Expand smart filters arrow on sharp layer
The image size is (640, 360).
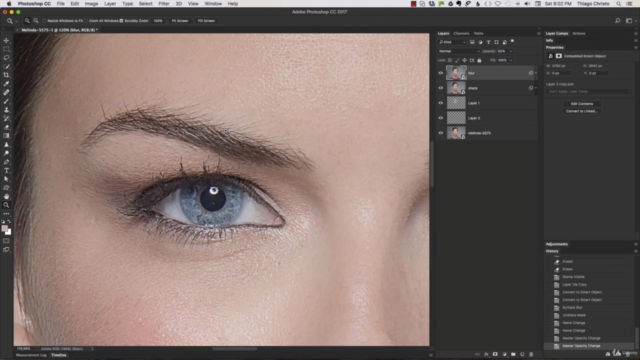tap(536, 88)
